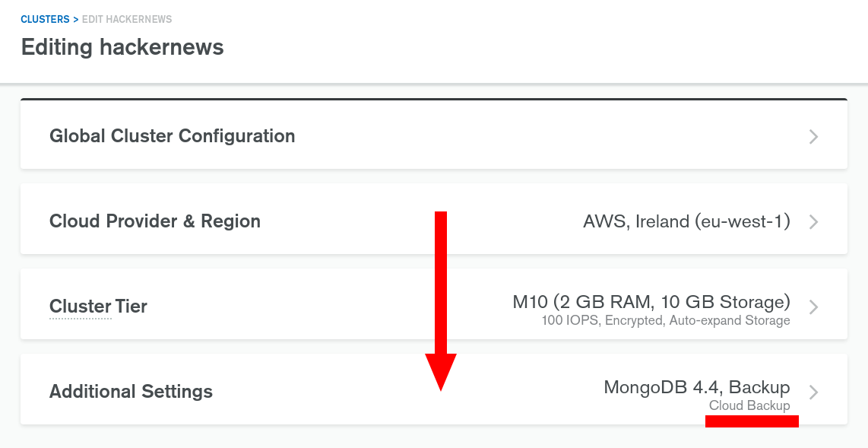
Task: Expand Global Cluster Configuration using its chevron
Action: pos(813,137)
